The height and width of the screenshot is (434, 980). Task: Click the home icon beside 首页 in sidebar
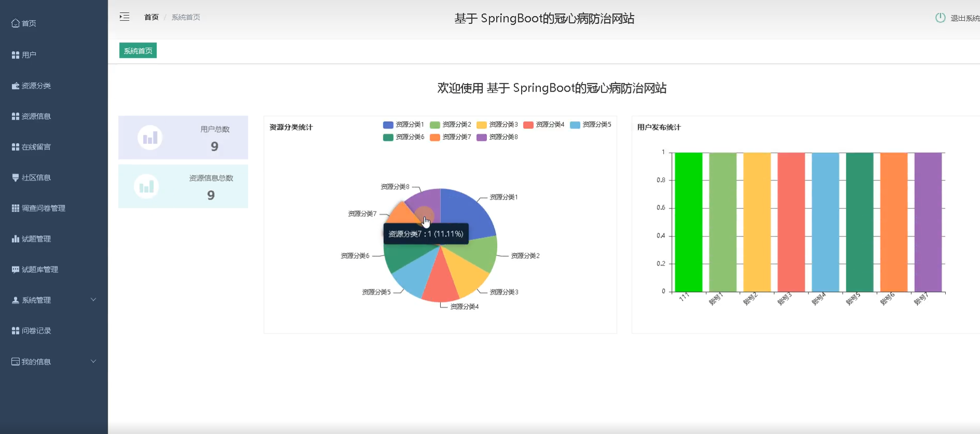point(16,23)
